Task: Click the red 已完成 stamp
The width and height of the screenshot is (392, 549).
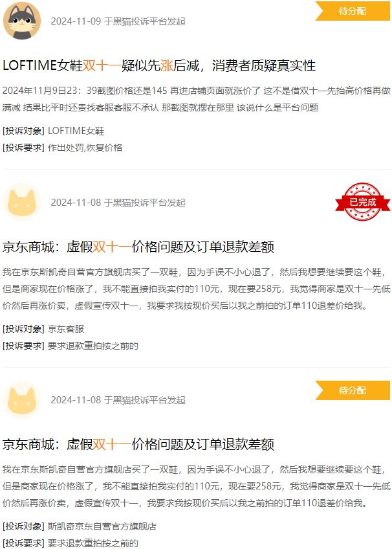Action: (363, 202)
